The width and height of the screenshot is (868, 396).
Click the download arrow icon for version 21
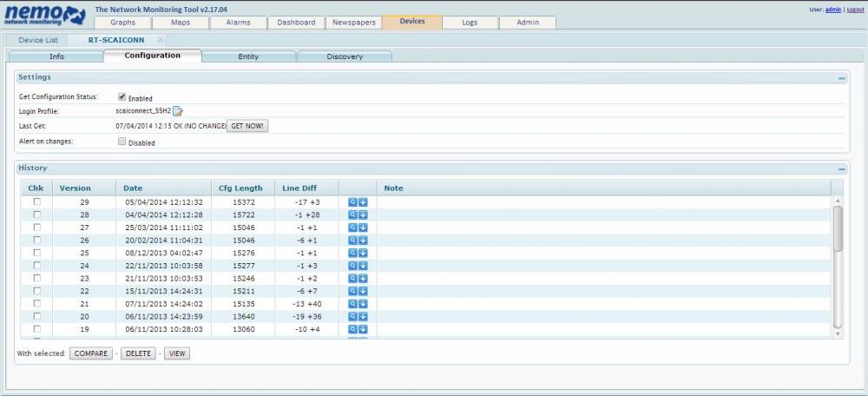point(363,304)
